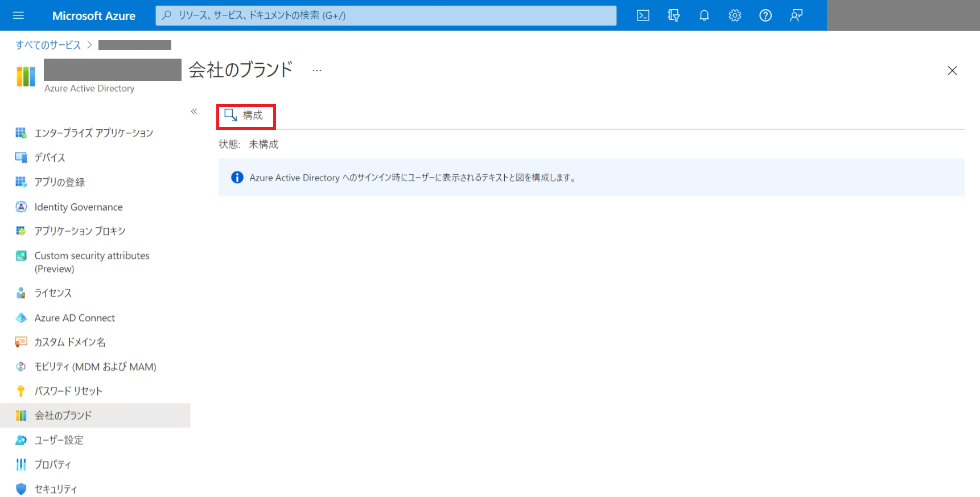980x497 pixels.
Task: Click the ライセンス icon
Action: click(21, 293)
